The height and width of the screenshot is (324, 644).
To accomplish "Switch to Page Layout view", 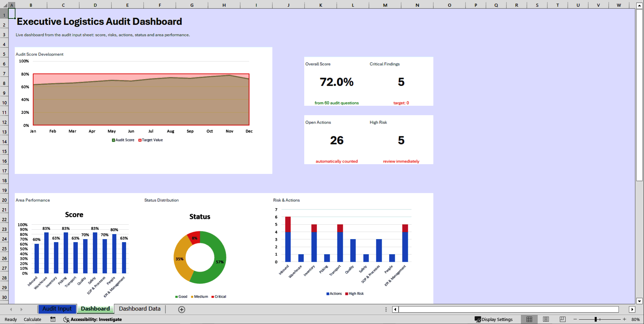I will [546, 319].
